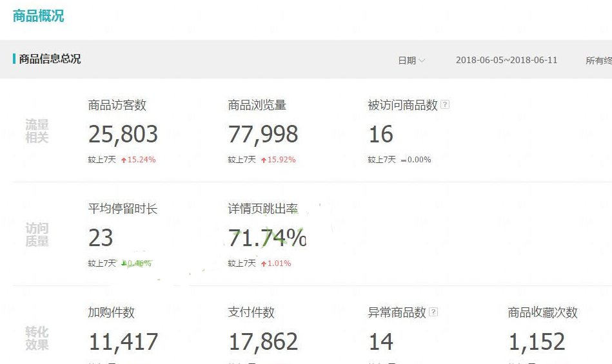The height and width of the screenshot is (364, 612).
Task: Click the 商品信息总况 section header
Action: coord(50,59)
